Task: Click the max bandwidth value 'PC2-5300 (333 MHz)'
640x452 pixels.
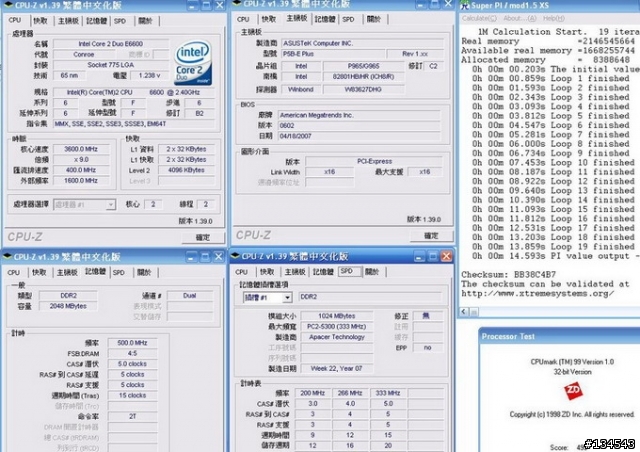Action: point(337,326)
